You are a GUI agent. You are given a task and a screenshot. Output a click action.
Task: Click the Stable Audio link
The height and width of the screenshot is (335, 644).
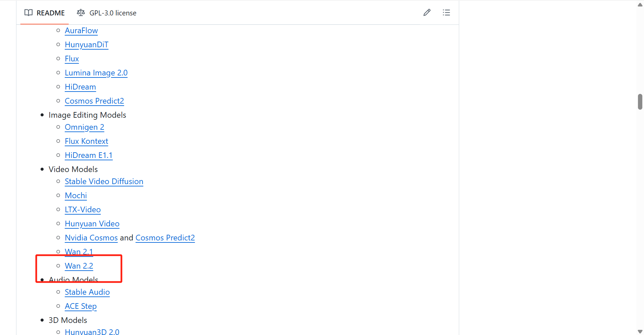tap(87, 292)
